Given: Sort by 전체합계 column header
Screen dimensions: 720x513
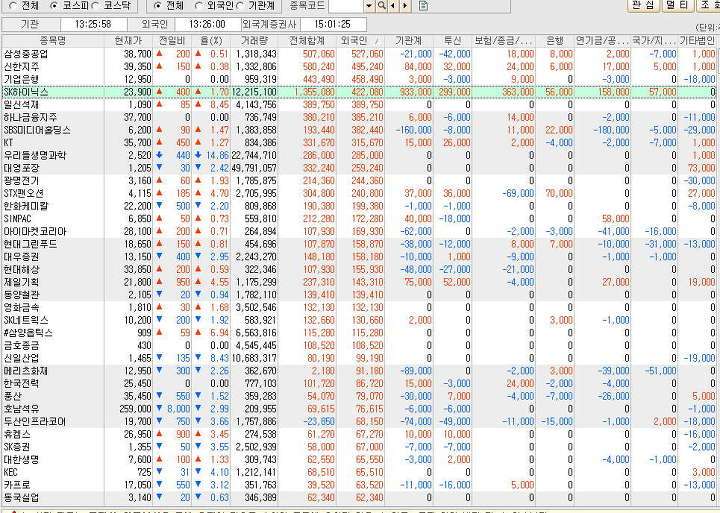Looking at the screenshot, I should (307, 40).
